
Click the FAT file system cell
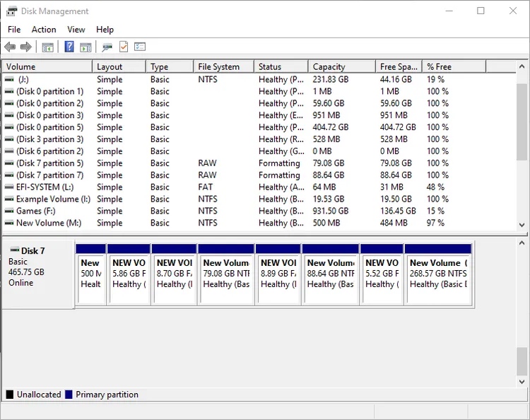(205, 187)
